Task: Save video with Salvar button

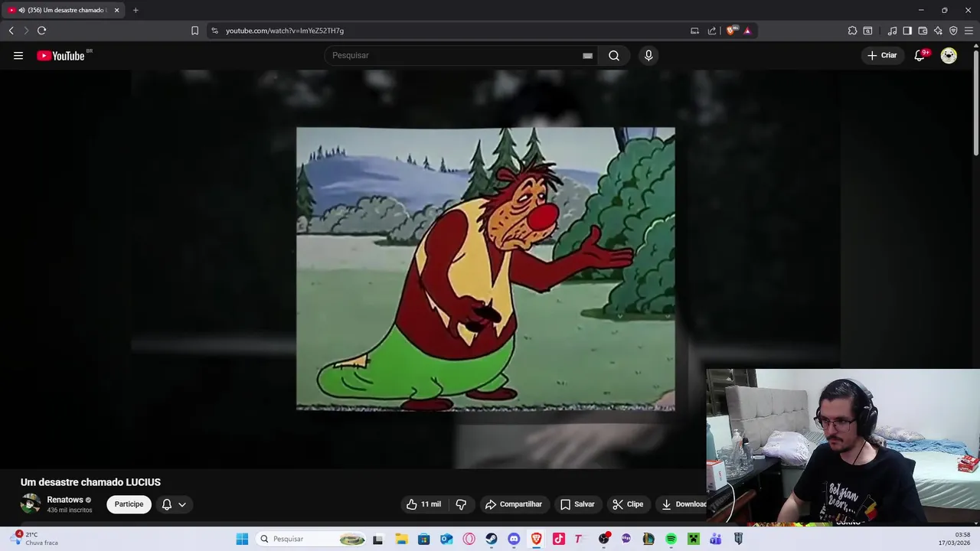Action: click(577, 504)
